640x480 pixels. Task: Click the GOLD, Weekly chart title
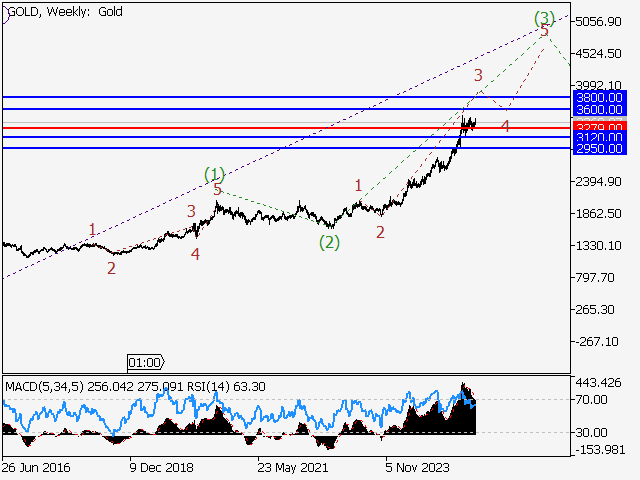(60, 8)
